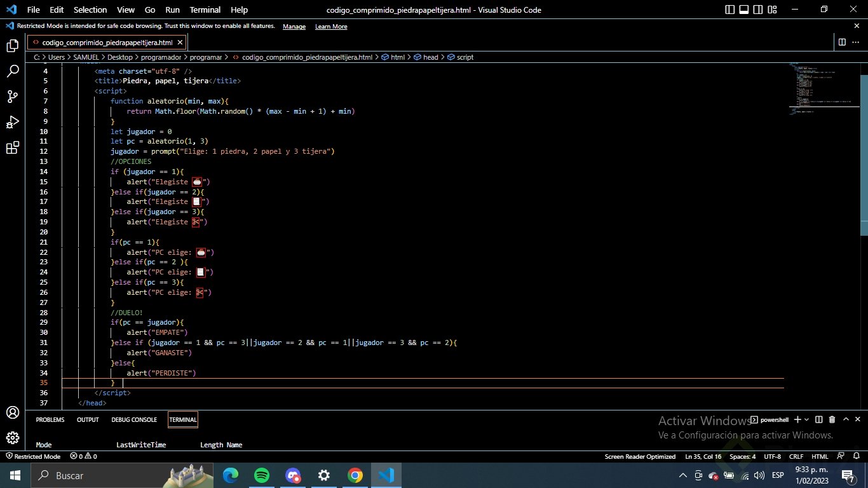Toggle Secondary Side Bar layout button
This screenshot has height=488, width=868.
tap(759, 10)
